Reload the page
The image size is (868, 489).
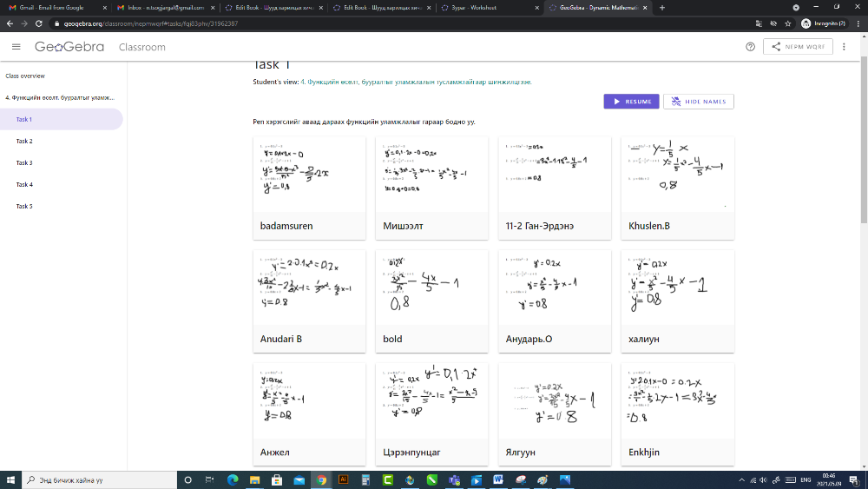click(x=39, y=23)
